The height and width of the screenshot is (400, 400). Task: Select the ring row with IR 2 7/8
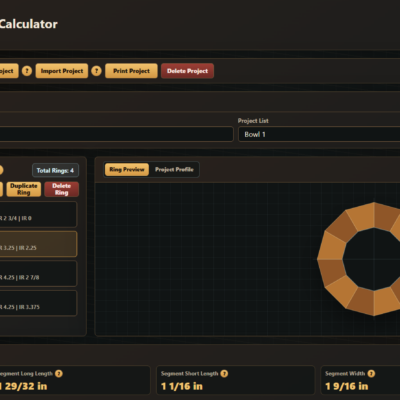(x=38, y=274)
